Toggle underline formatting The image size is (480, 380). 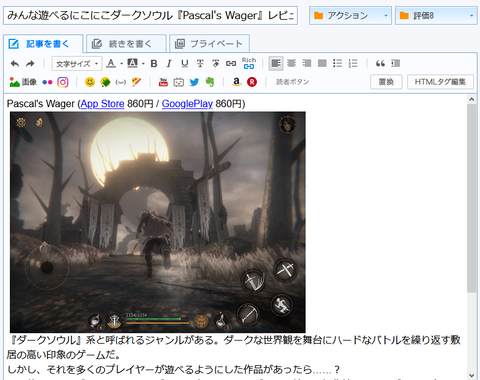coord(184,63)
